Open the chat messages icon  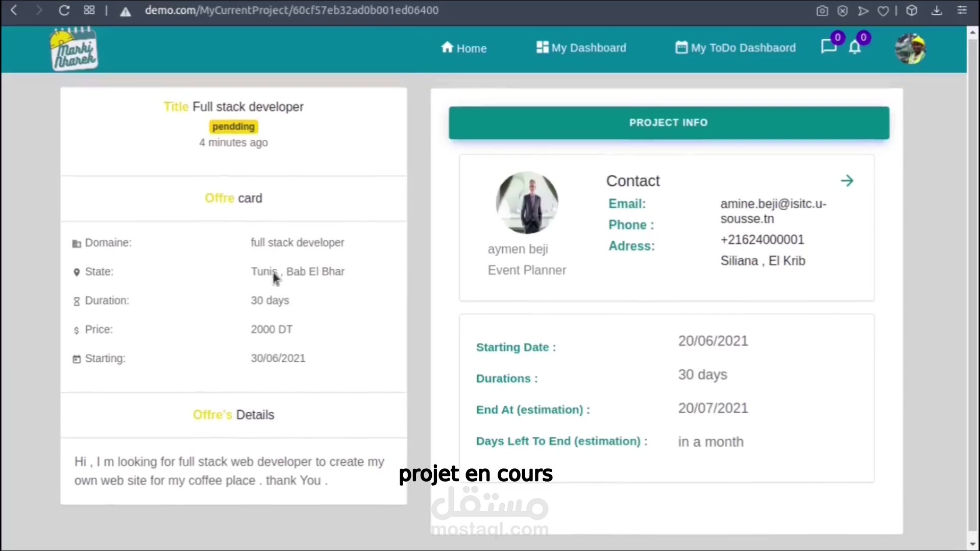828,47
